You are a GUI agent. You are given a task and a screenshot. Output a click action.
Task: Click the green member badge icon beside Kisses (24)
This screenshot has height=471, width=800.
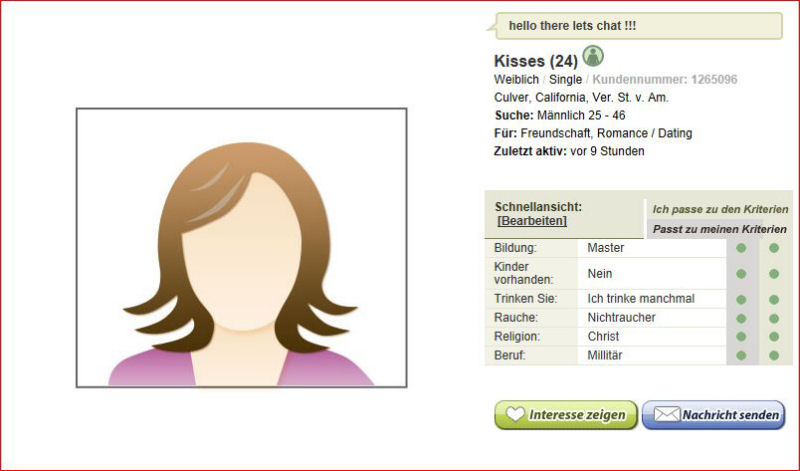[x=593, y=56]
